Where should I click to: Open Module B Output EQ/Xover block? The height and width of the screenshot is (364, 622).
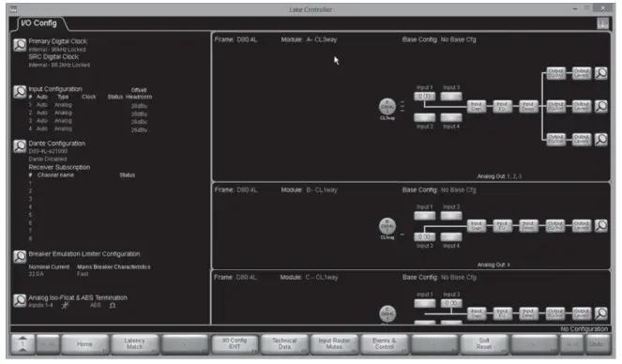[555, 225]
